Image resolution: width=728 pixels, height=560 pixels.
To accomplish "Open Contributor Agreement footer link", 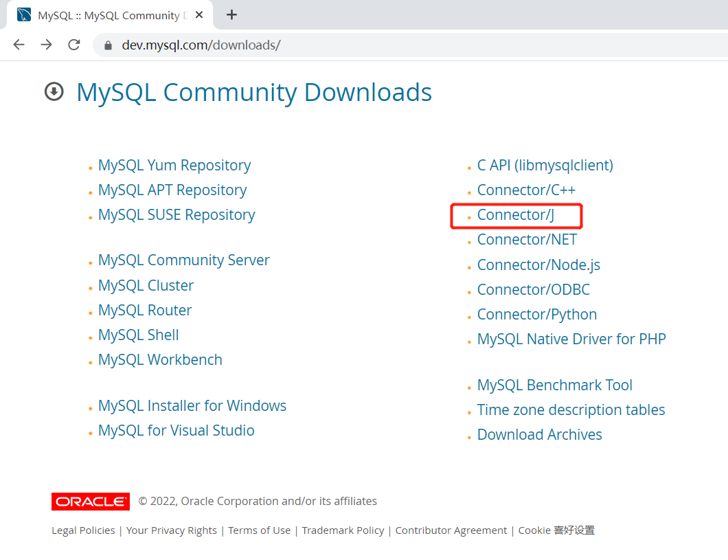I will coord(451,530).
